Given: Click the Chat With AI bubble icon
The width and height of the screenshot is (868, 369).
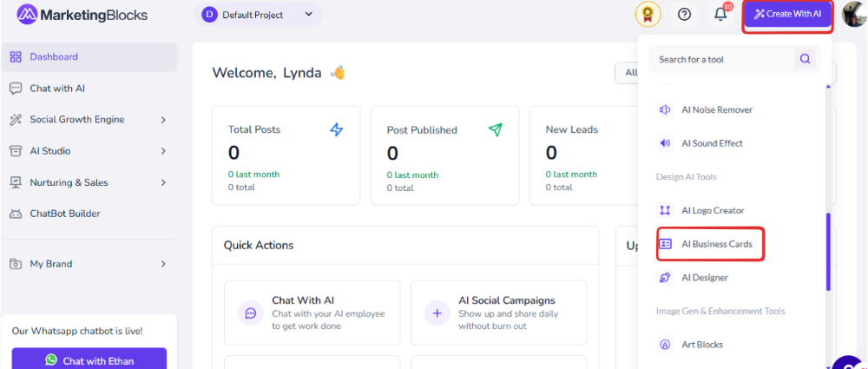Looking at the screenshot, I should point(251,313).
